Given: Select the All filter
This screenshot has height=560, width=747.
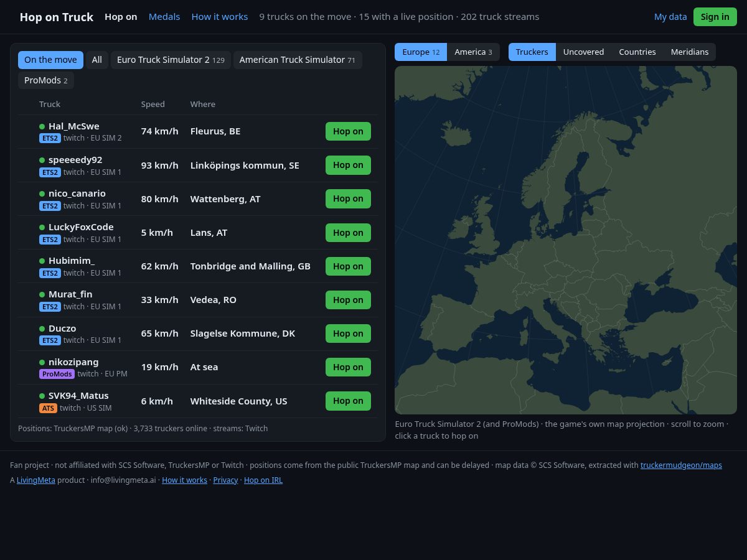Looking at the screenshot, I should [x=97, y=60].
